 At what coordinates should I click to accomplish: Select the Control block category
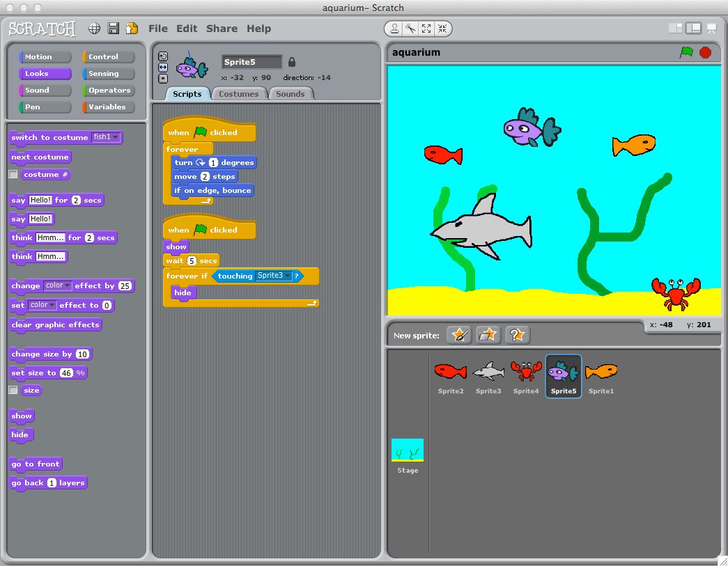pyautogui.click(x=108, y=56)
